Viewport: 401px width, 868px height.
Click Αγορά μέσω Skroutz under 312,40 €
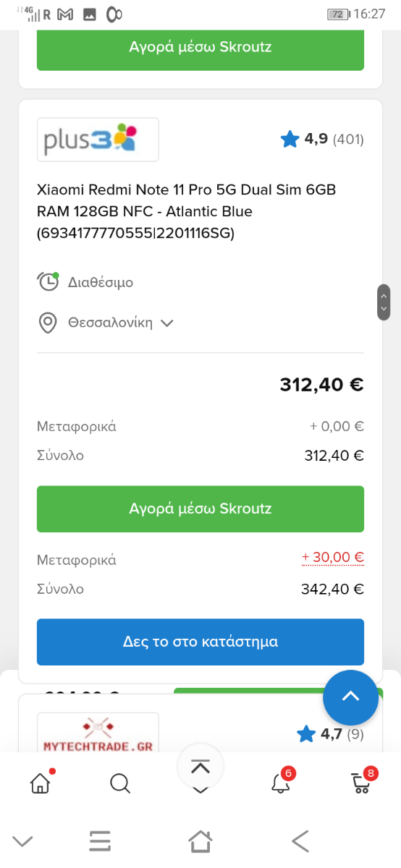200,509
